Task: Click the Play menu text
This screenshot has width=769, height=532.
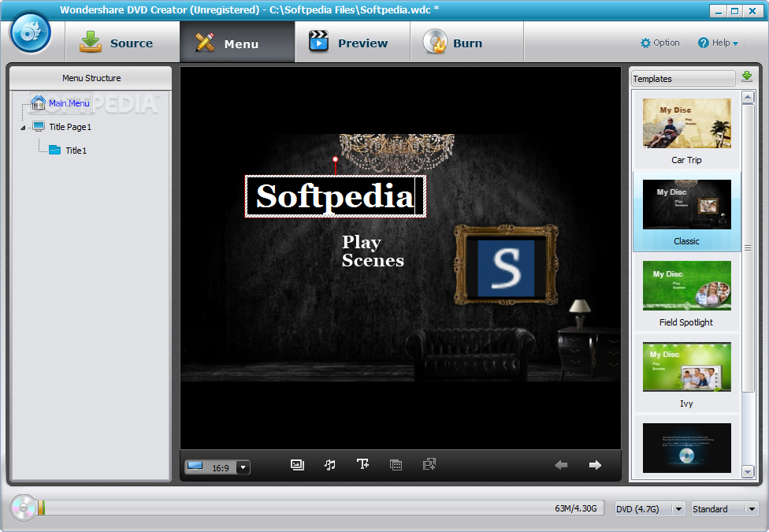Action: click(362, 243)
